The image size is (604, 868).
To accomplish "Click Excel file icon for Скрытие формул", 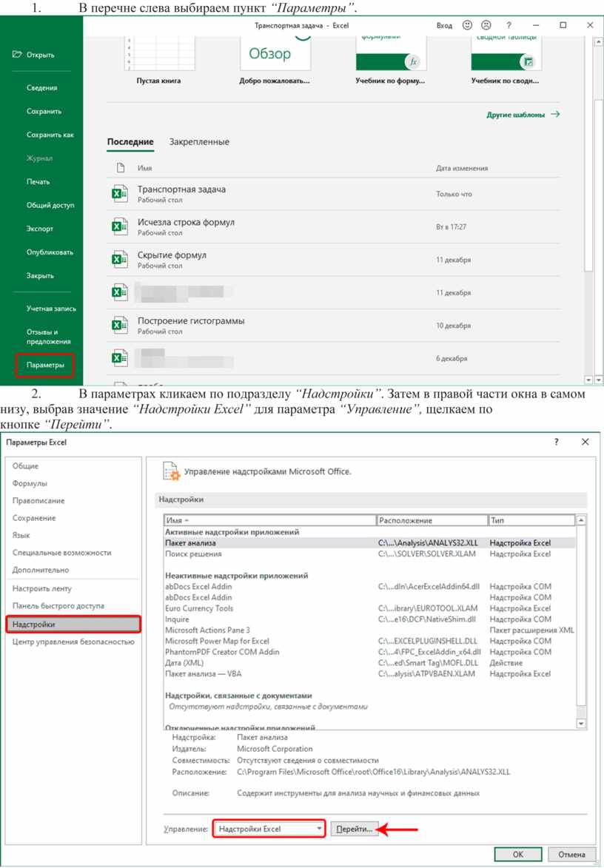I will (x=120, y=259).
